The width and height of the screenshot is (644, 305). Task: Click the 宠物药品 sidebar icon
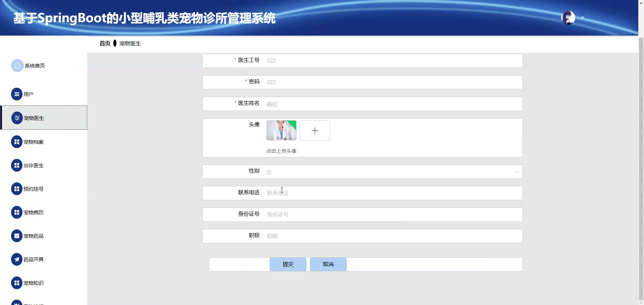coord(17,236)
